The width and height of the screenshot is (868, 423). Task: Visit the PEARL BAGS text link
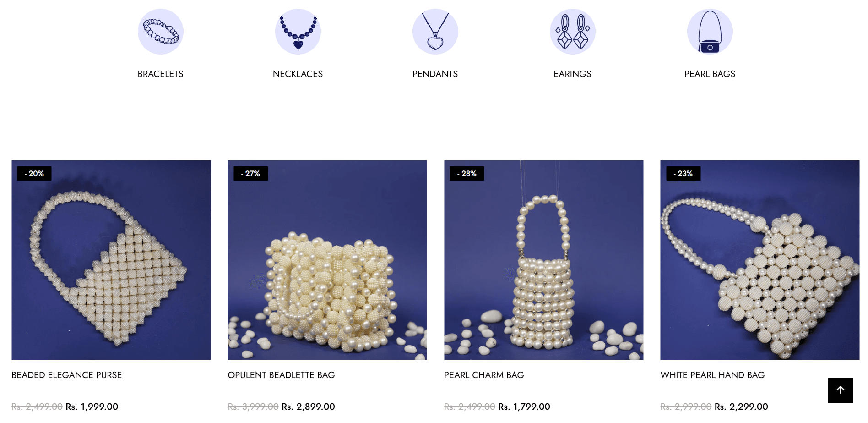tap(710, 74)
